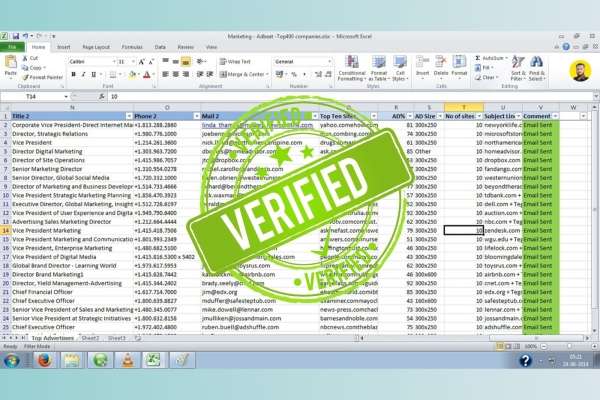Image resolution: width=600 pixels, height=400 pixels.
Task: Activate the Format Painter brush
Action: (25, 77)
